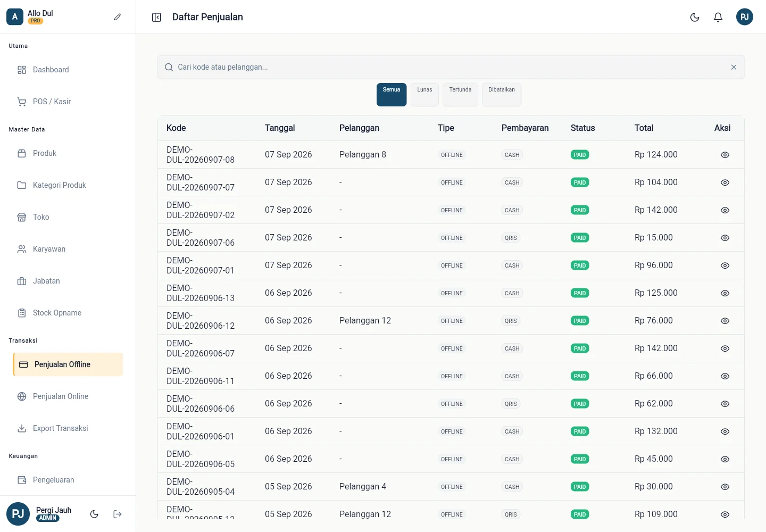Image resolution: width=766 pixels, height=532 pixels.
Task: Open Kategori Produk in sidebar
Action: click(68, 185)
